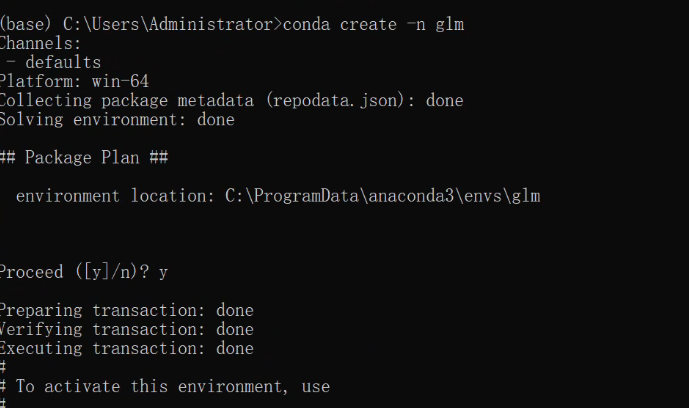Click the C:\Users\Administrator prompt path
The image size is (689, 408).
coord(167,24)
